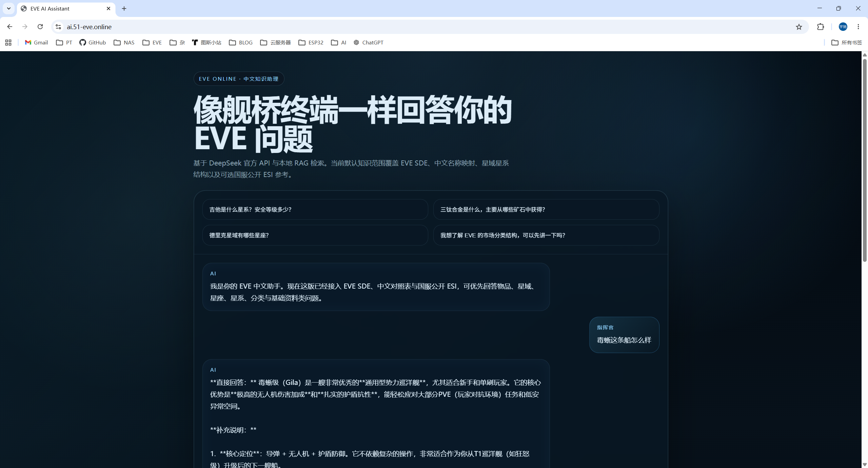Expand the NAS bookmark folder
The image size is (868, 468).
(x=124, y=42)
